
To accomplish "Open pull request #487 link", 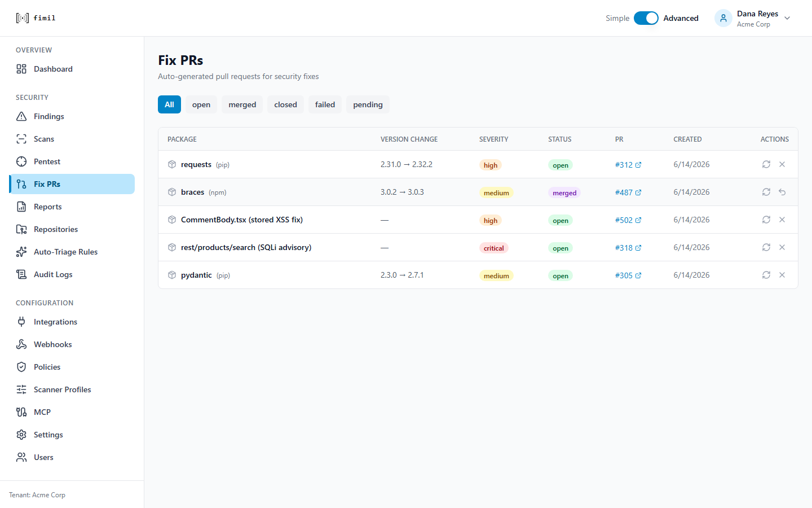I will click(628, 192).
